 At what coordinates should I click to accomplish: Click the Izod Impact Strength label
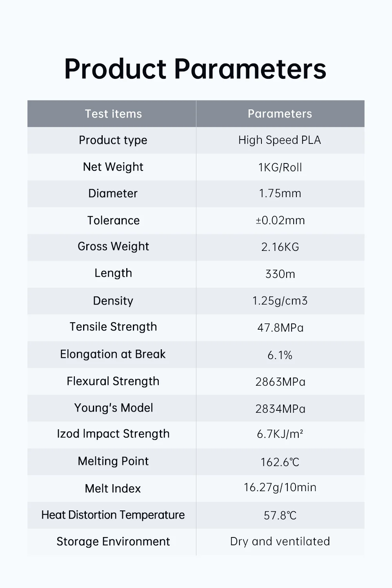113,434
